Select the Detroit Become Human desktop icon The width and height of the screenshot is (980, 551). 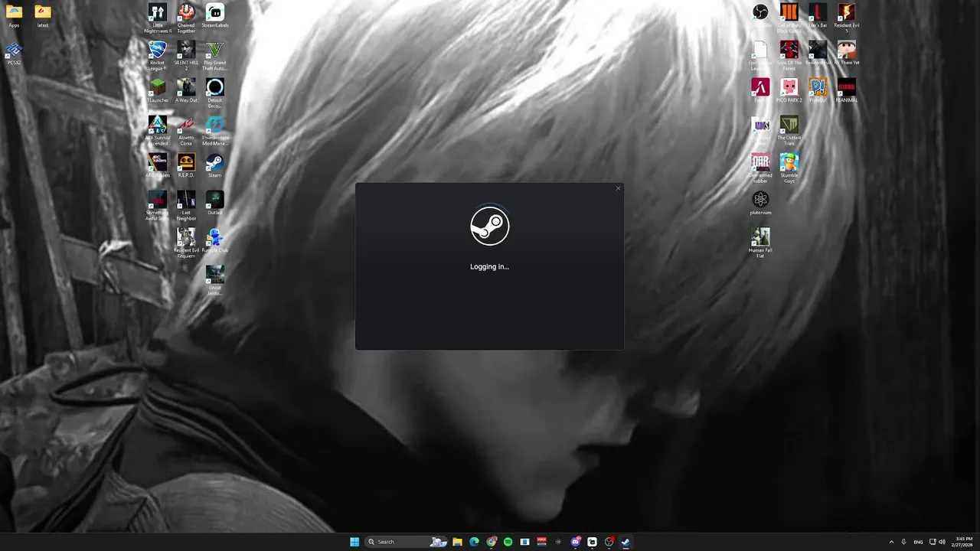coord(215,93)
